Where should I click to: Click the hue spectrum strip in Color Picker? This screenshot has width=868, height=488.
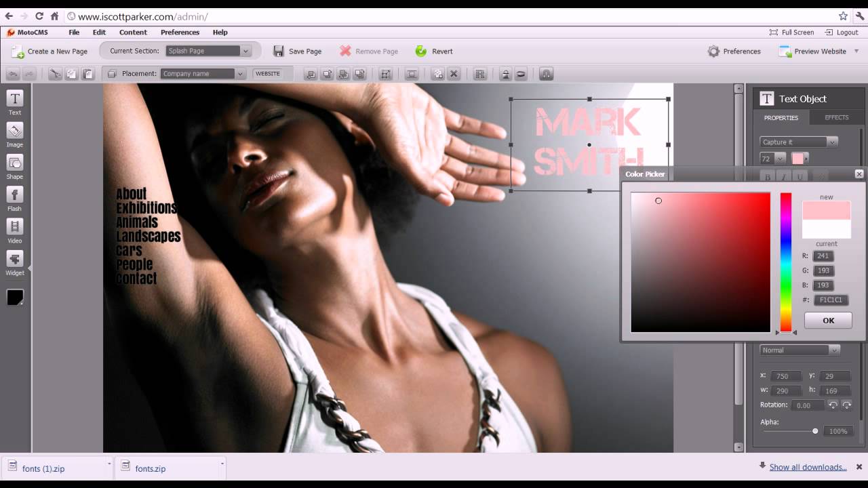(785, 262)
